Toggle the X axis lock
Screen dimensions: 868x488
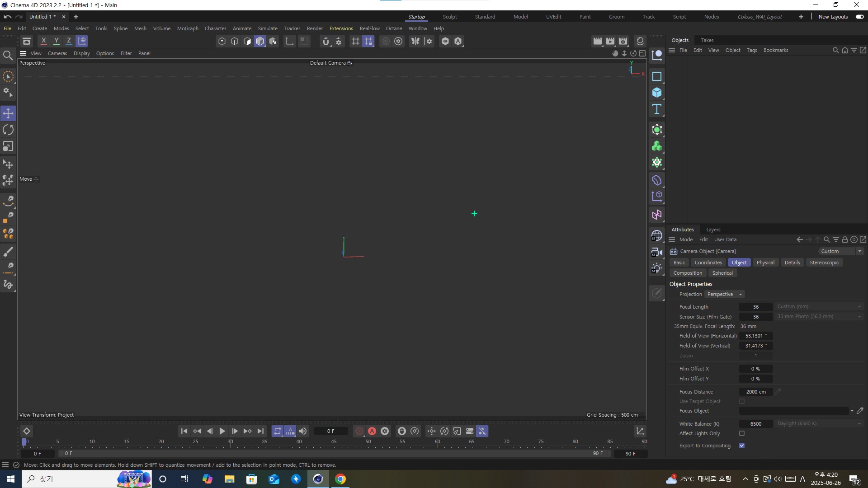[x=44, y=41]
